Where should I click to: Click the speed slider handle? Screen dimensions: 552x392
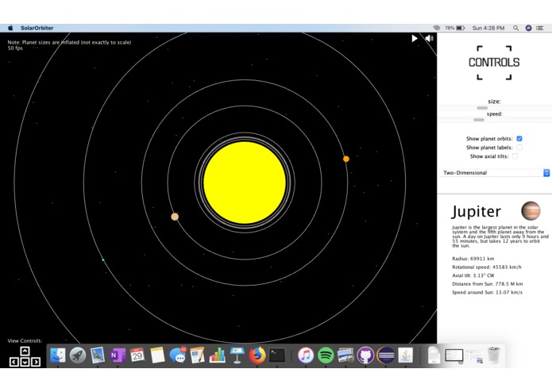point(478,120)
